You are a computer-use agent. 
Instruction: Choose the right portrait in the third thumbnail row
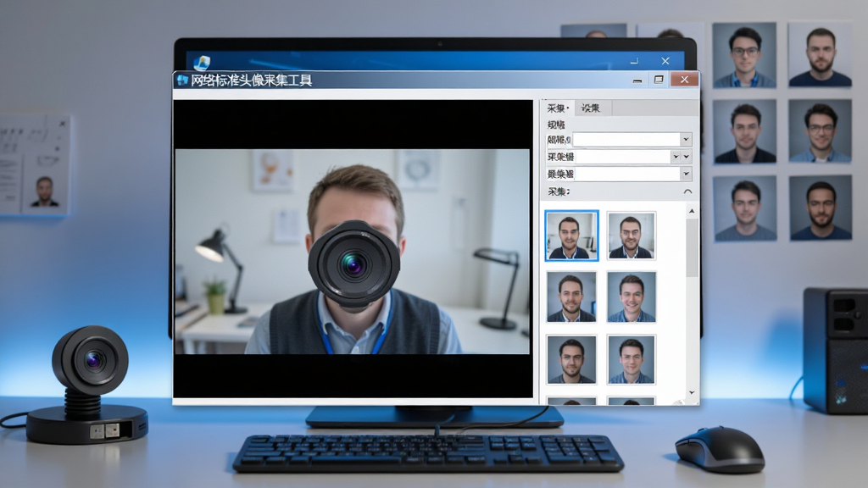point(631,359)
